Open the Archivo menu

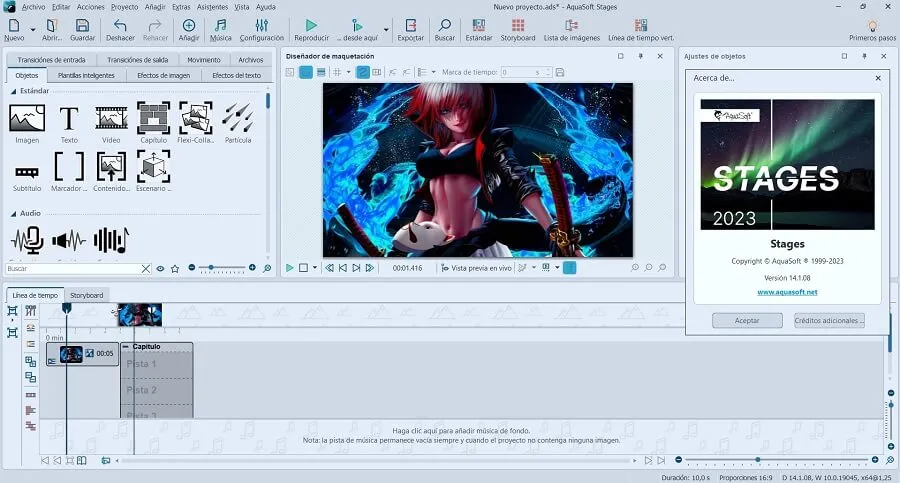coord(33,7)
